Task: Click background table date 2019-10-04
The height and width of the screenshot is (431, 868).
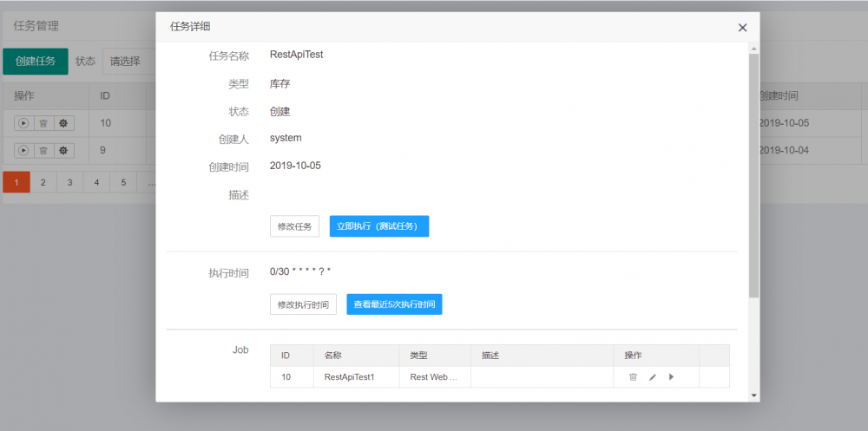Action: (x=784, y=150)
